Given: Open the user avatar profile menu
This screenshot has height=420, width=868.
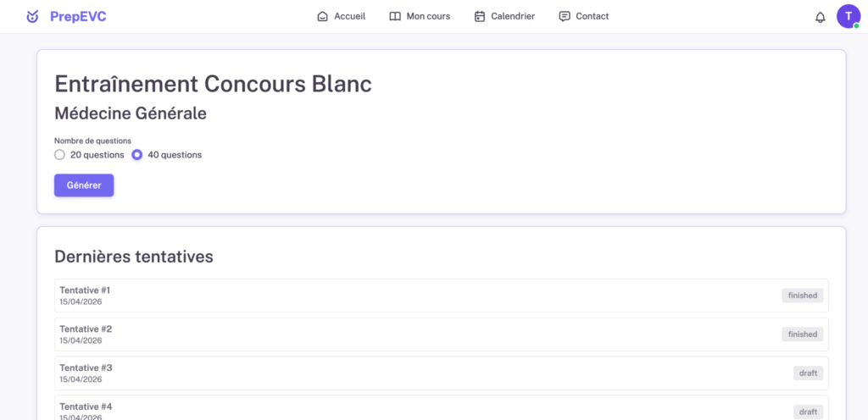Looking at the screenshot, I should (848, 16).
